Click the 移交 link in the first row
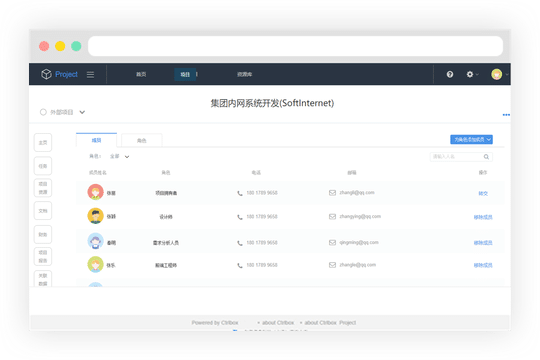The image size is (540, 360). point(483,193)
